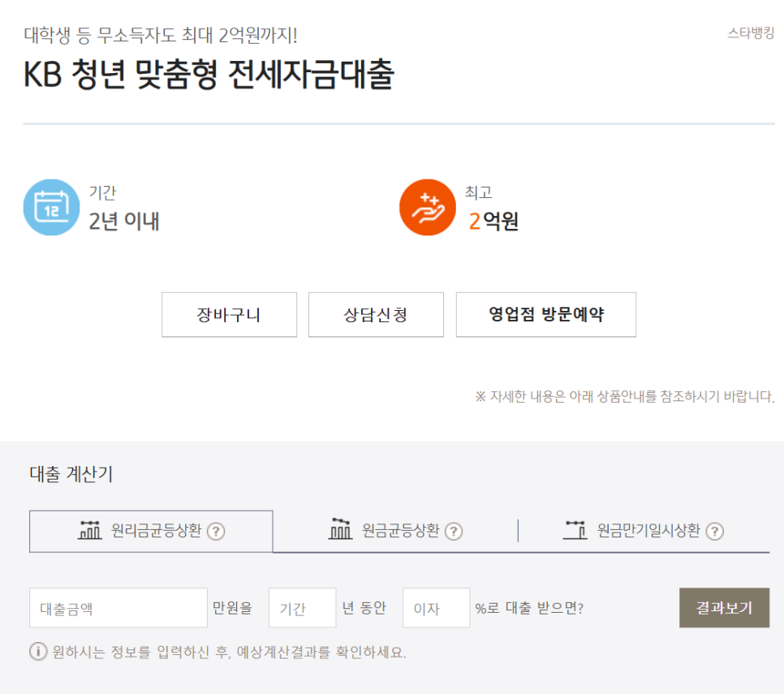Click the 년 동안 label
The width and height of the screenshot is (784, 694).
tap(364, 608)
